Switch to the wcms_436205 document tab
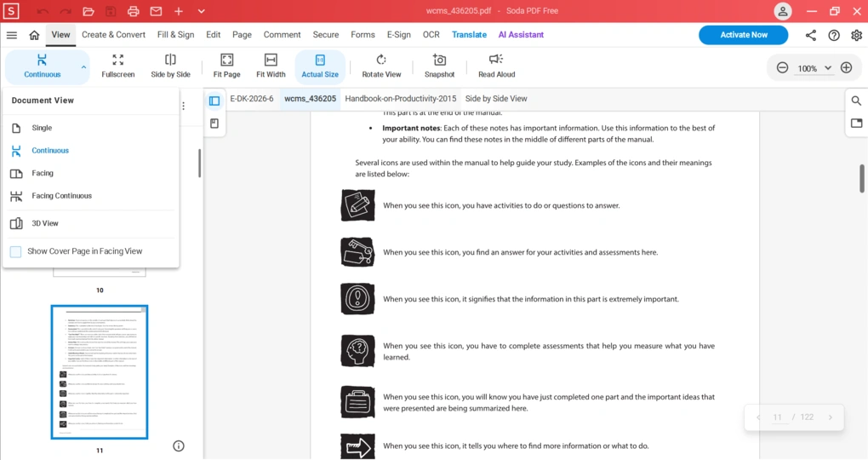The height and width of the screenshot is (460, 868). pyautogui.click(x=310, y=99)
